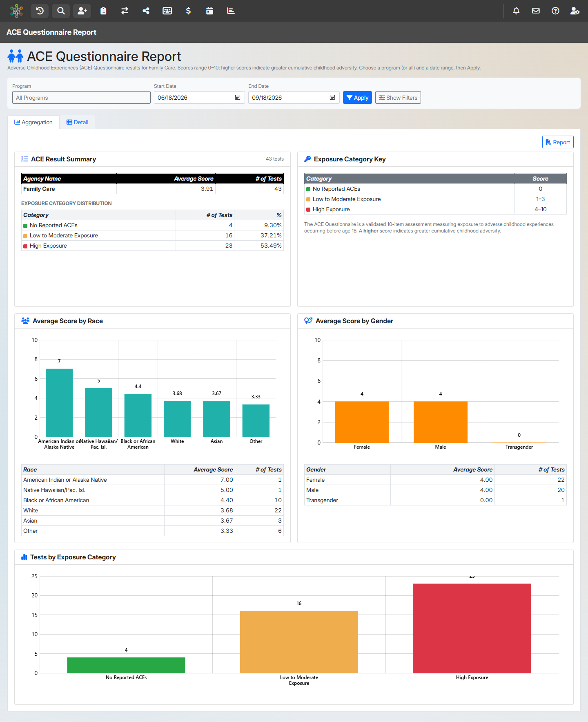
Task: Click the red High Exposure chart bar
Action: (x=472, y=628)
